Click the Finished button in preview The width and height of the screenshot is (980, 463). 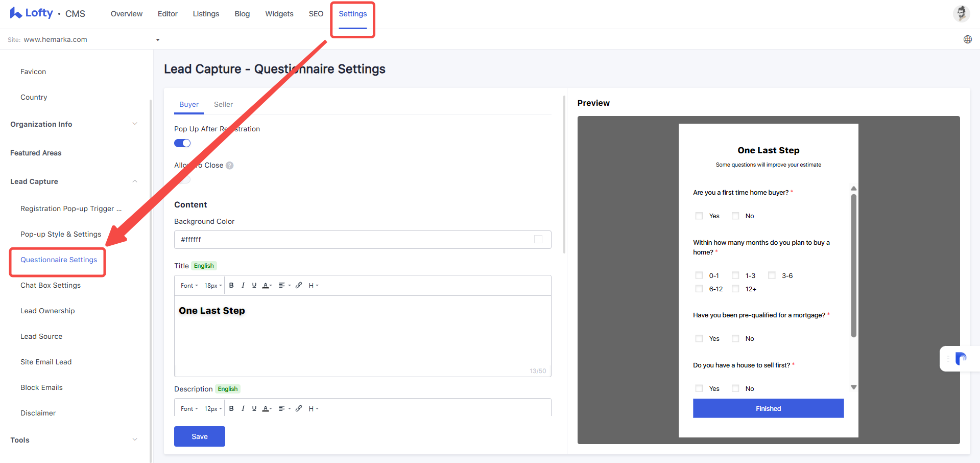[x=768, y=408]
